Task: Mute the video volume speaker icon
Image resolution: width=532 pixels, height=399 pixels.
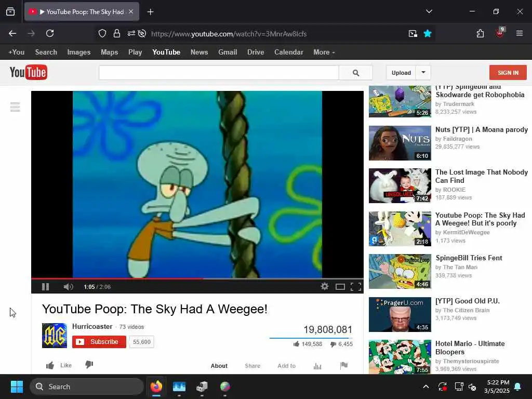Action: [x=68, y=287]
